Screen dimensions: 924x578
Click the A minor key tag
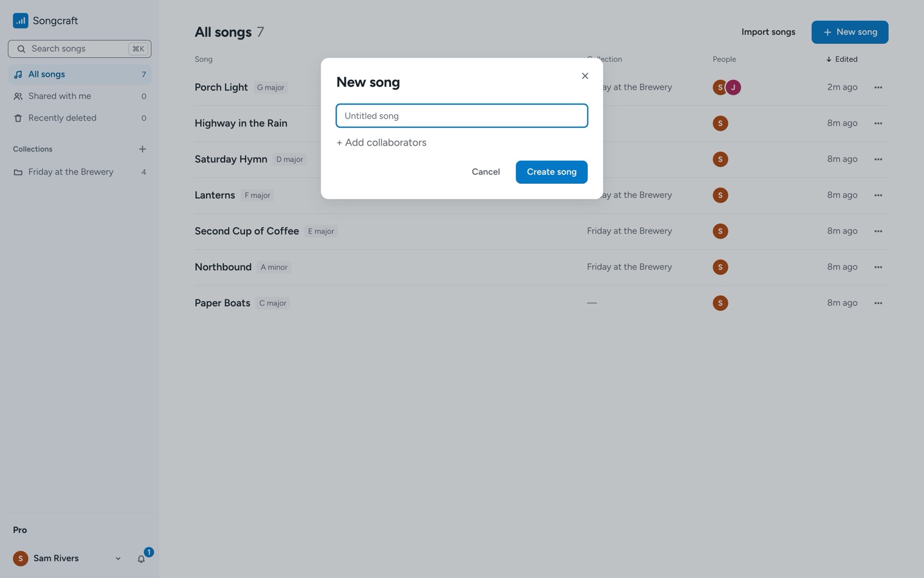(274, 268)
